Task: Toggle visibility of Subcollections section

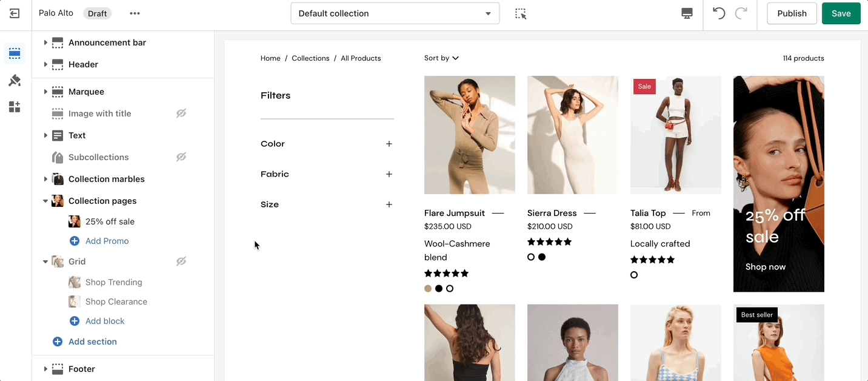Action: [181, 157]
